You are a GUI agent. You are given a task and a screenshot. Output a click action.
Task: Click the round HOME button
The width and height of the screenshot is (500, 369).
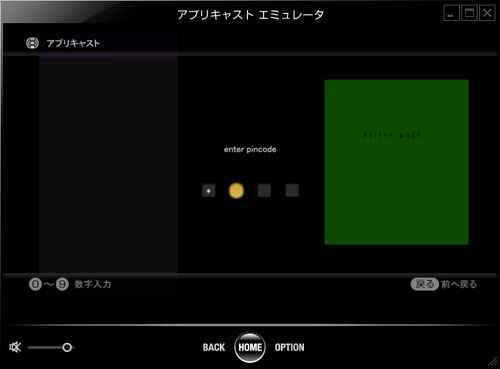[x=250, y=347]
